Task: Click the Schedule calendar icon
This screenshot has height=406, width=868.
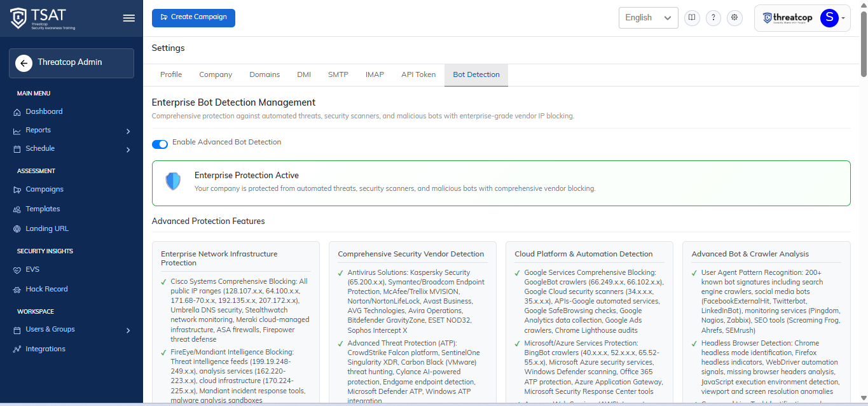Action: tap(17, 149)
